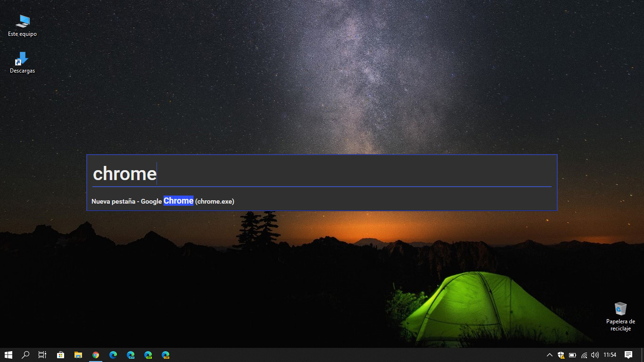Open the Windows Start menu
This screenshot has height=362, width=644.
pos(8,355)
